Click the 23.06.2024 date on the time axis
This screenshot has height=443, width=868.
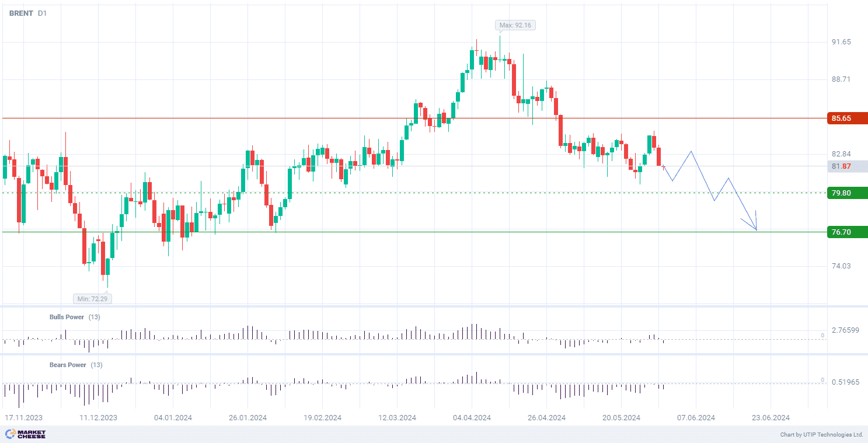pyautogui.click(x=771, y=418)
